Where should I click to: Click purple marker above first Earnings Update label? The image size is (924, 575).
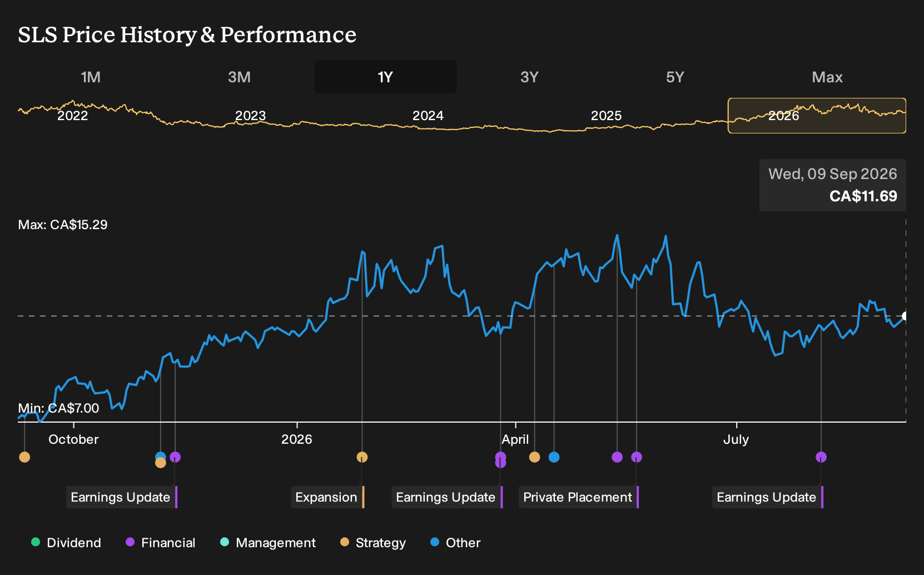[x=175, y=457]
